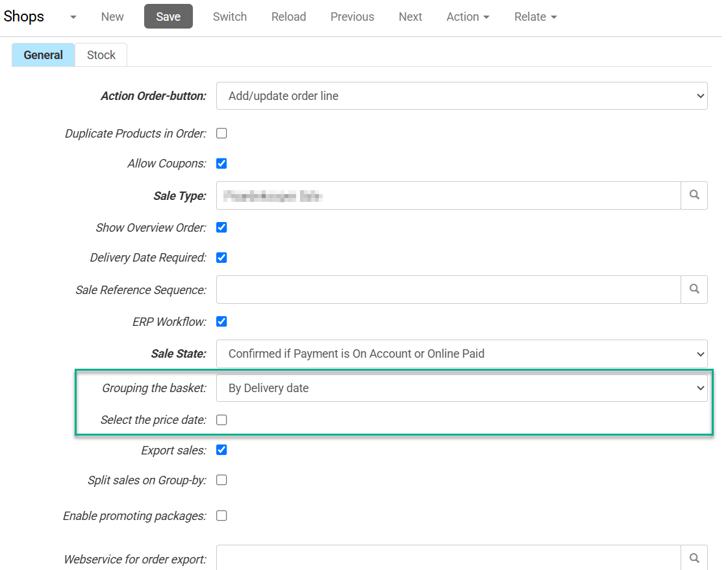Image resolution: width=728 pixels, height=570 pixels.
Task: Click the Sale Type search magnifier icon
Action: (x=694, y=195)
